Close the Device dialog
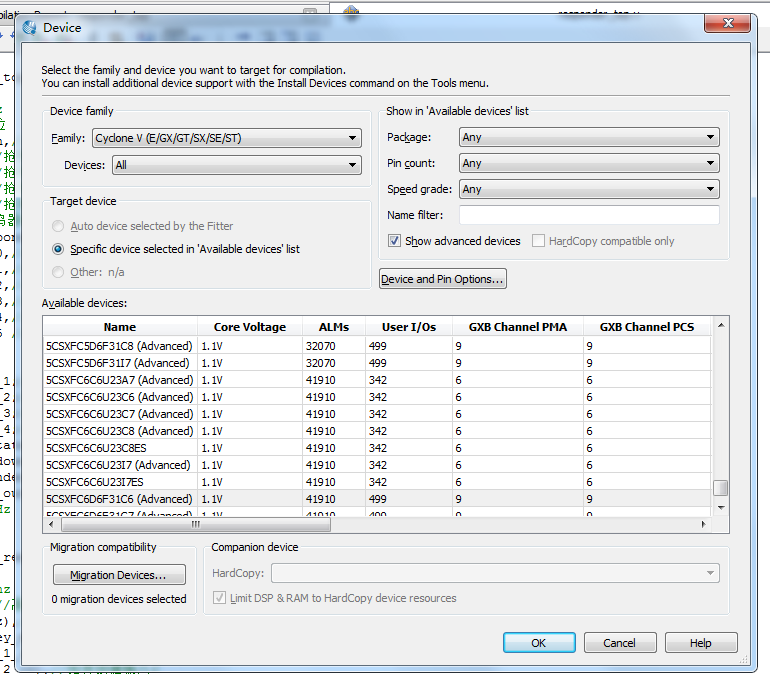 coord(727,23)
